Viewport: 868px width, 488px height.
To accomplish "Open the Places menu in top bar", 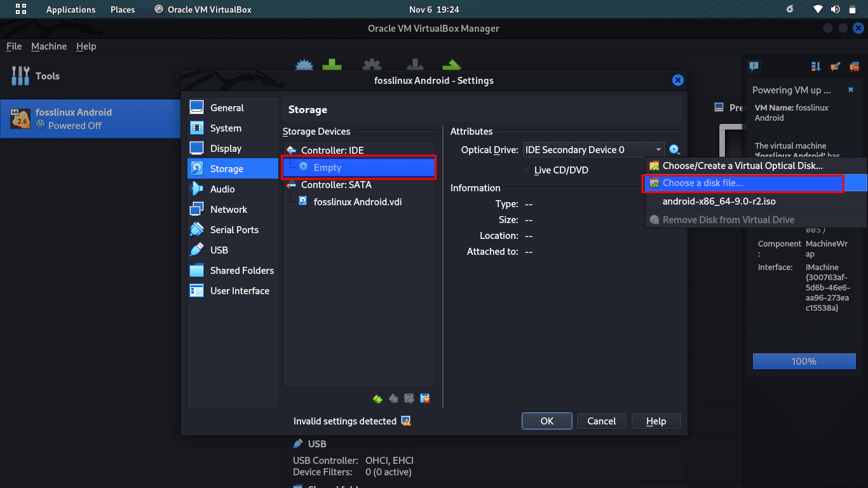I will pos(123,10).
